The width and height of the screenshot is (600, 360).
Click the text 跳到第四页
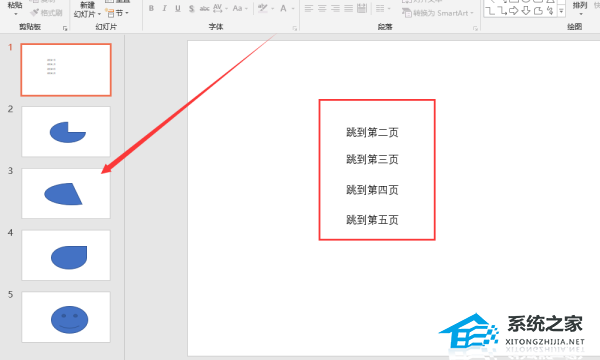[372, 190]
